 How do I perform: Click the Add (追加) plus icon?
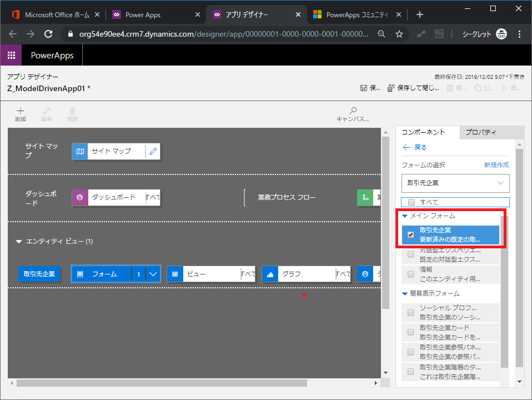coord(21,111)
